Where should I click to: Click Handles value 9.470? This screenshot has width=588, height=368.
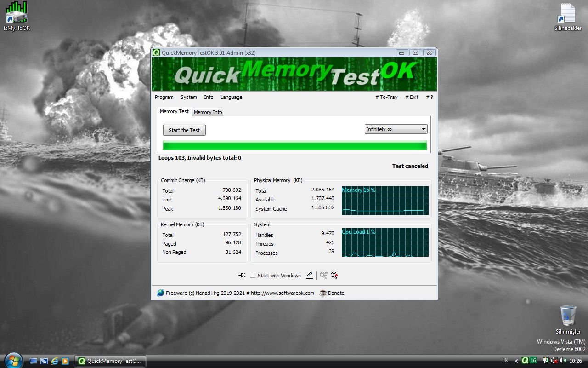(x=328, y=234)
